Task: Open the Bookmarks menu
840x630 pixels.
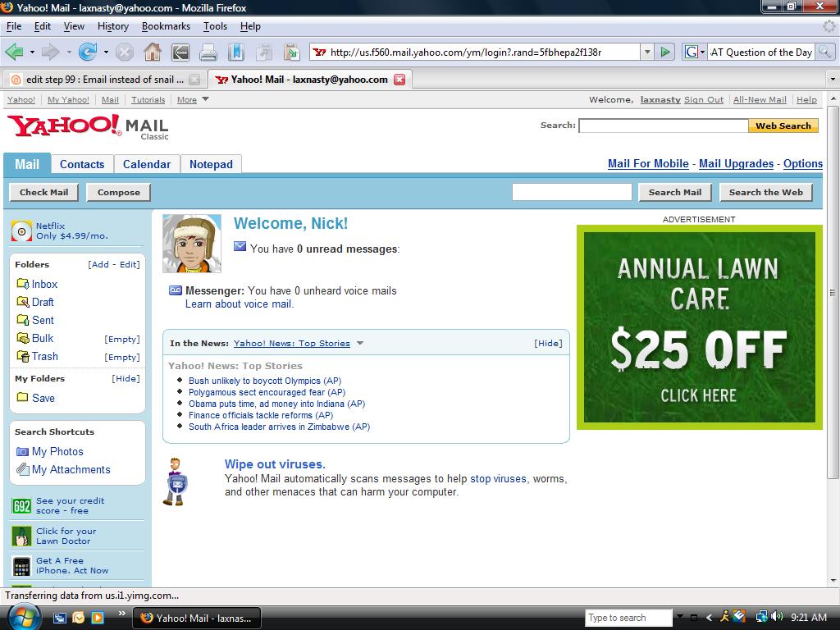Action: (x=166, y=26)
